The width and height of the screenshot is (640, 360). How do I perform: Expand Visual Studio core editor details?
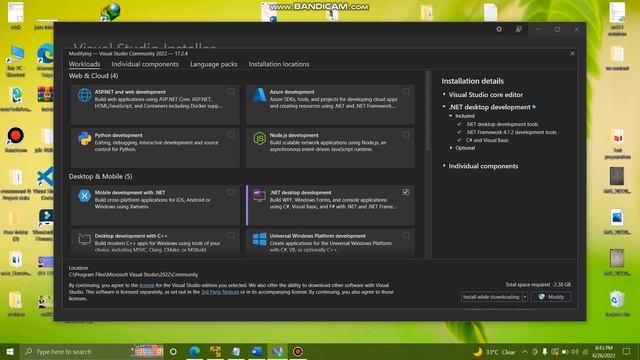[x=444, y=94]
